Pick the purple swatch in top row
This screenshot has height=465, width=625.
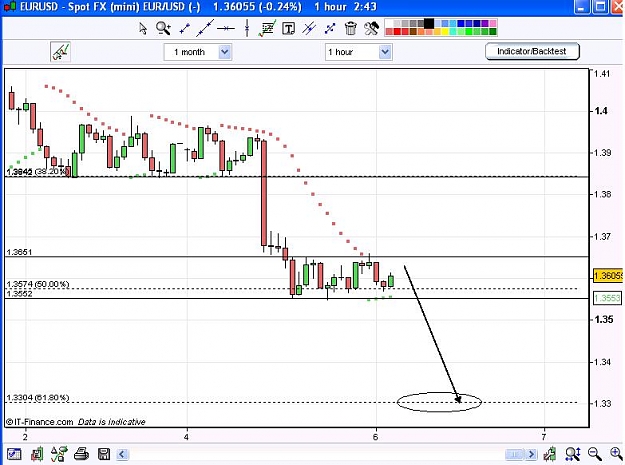coord(485,24)
